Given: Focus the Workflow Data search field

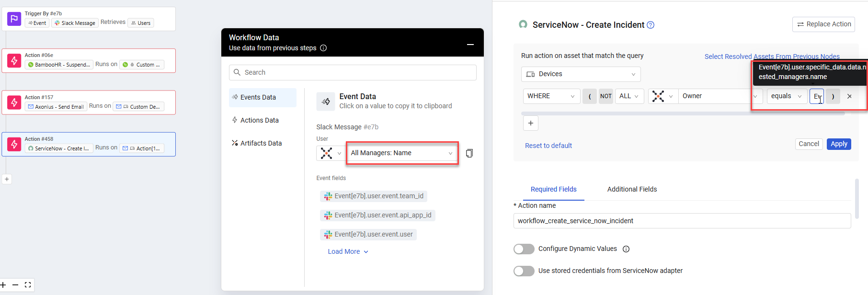Looking at the screenshot, I should (353, 72).
